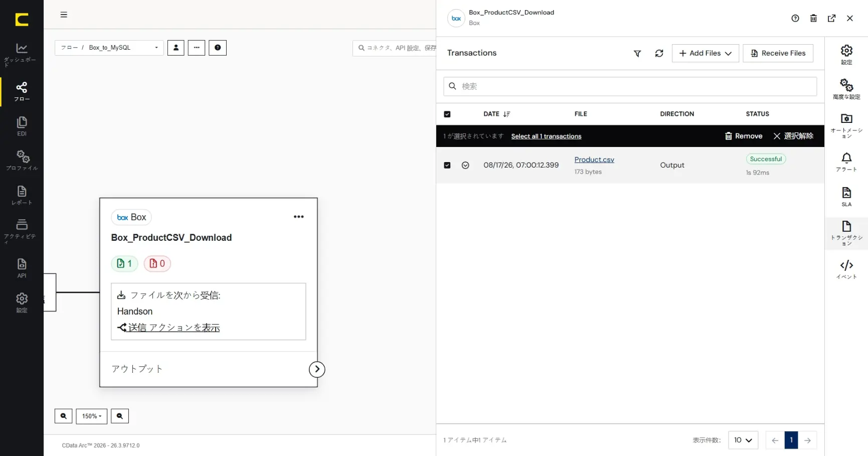Viewport: 868px width, 456px height.
Task: Switch to the Alerts tab
Action: click(x=846, y=162)
